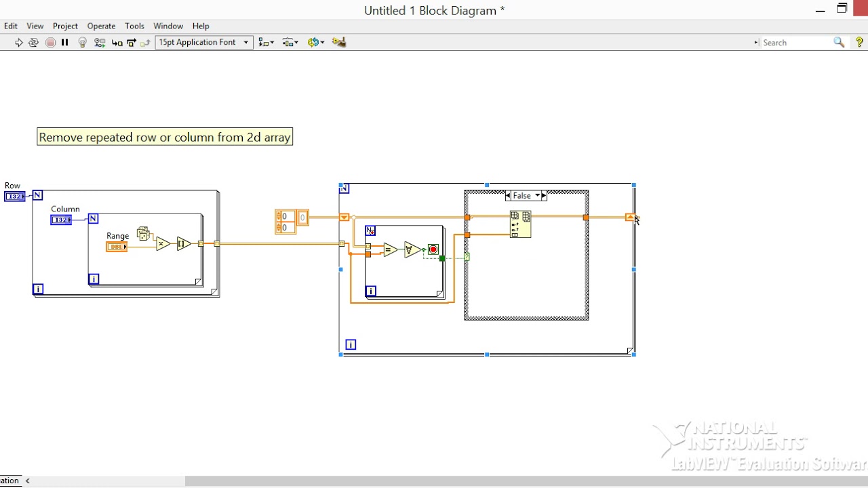Select the Range DBL control terminal

point(117,247)
